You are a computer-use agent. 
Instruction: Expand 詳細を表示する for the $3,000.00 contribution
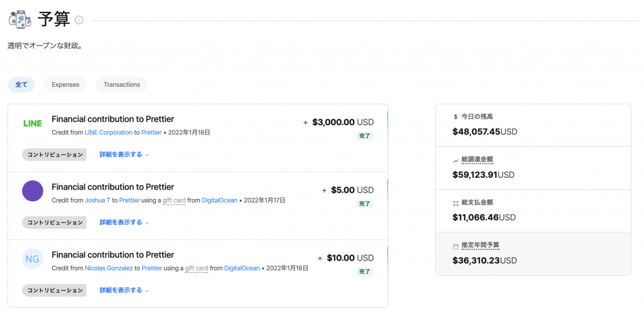point(124,154)
